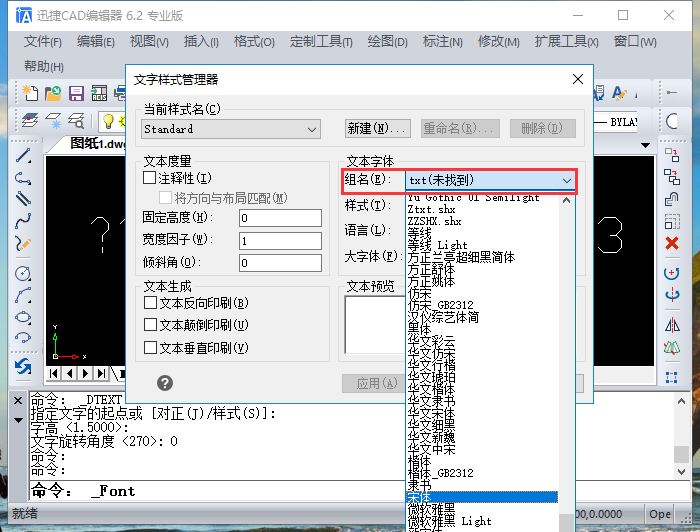This screenshot has height=532, width=700.
Task: Click the text edit A pencil icon
Action: [619, 93]
